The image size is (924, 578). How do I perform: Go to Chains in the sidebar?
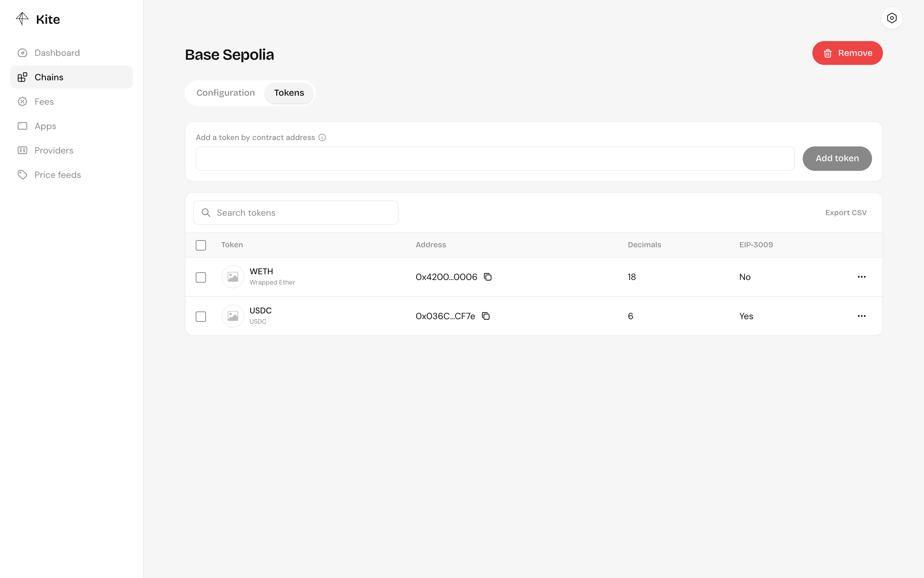tap(72, 77)
